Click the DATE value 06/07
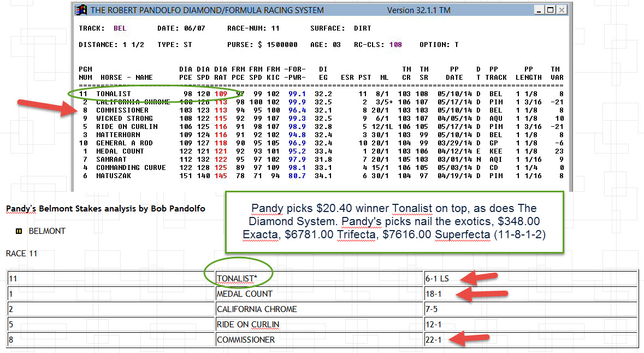The image size is (644, 353). tap(194, 28)
